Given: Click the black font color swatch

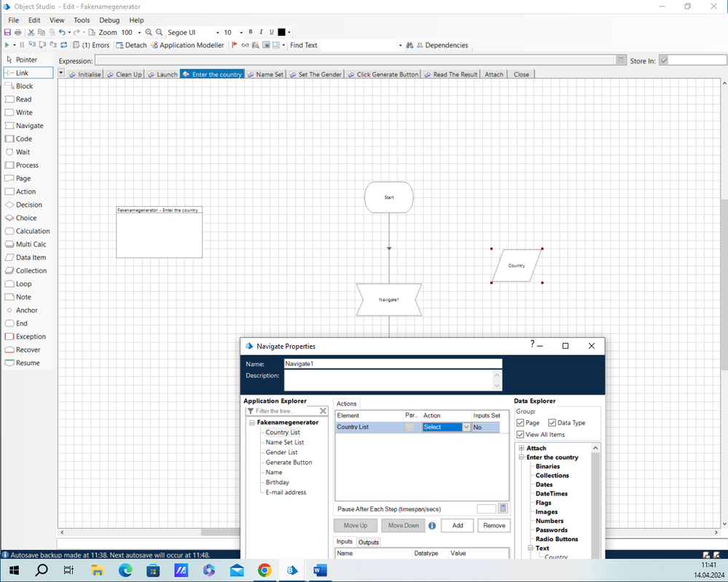Looking at the screenshot, I should tap(282, 33).
